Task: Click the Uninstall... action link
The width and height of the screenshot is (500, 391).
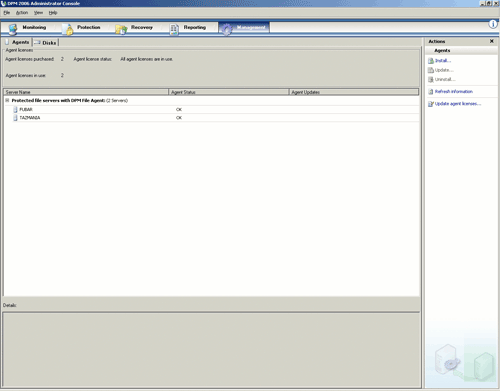Action: tap(445, 79)
